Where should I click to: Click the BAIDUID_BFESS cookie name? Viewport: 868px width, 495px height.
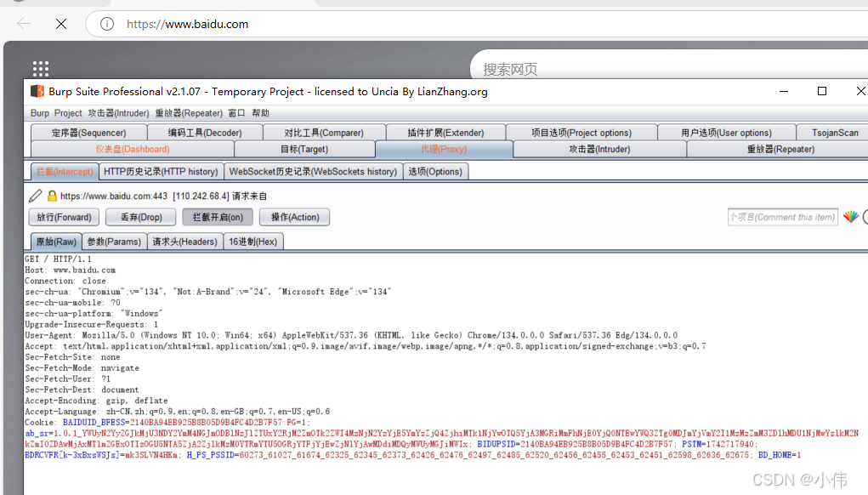coord(94,423)
